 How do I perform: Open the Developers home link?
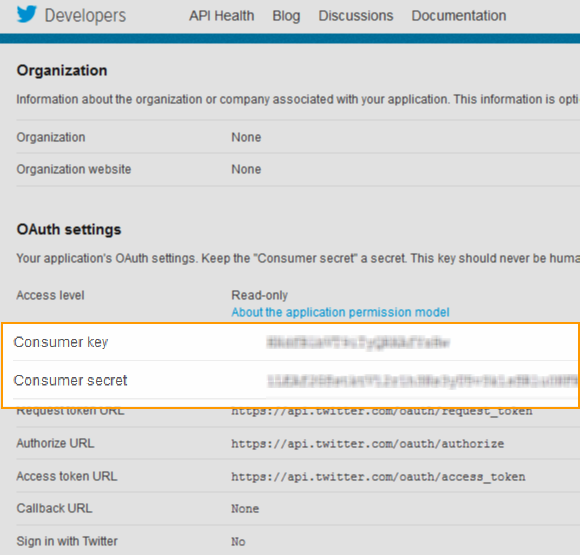coord(85,16)
